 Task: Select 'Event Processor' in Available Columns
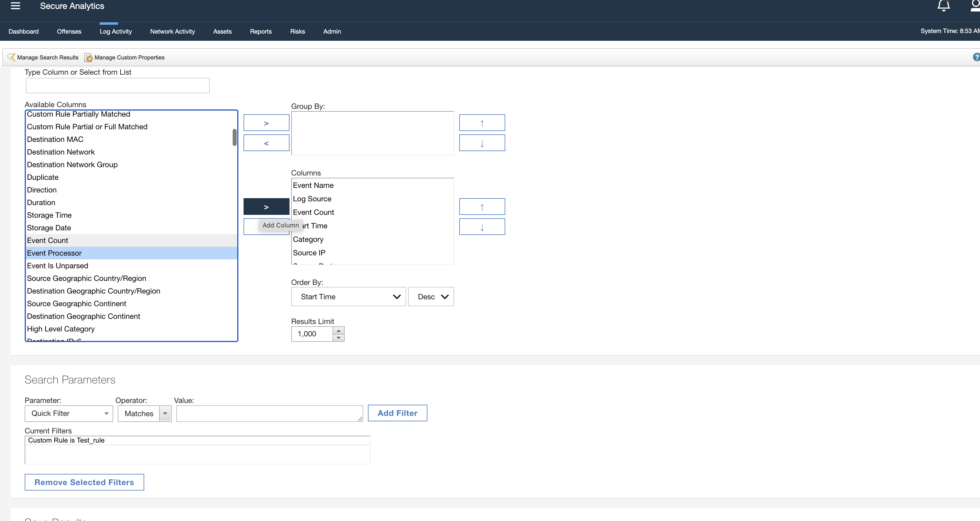(132, 253)
